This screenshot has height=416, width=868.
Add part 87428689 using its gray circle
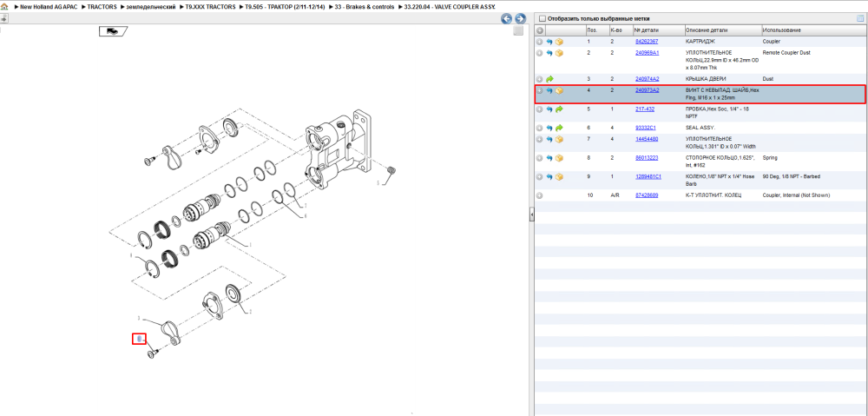[540, 195]
